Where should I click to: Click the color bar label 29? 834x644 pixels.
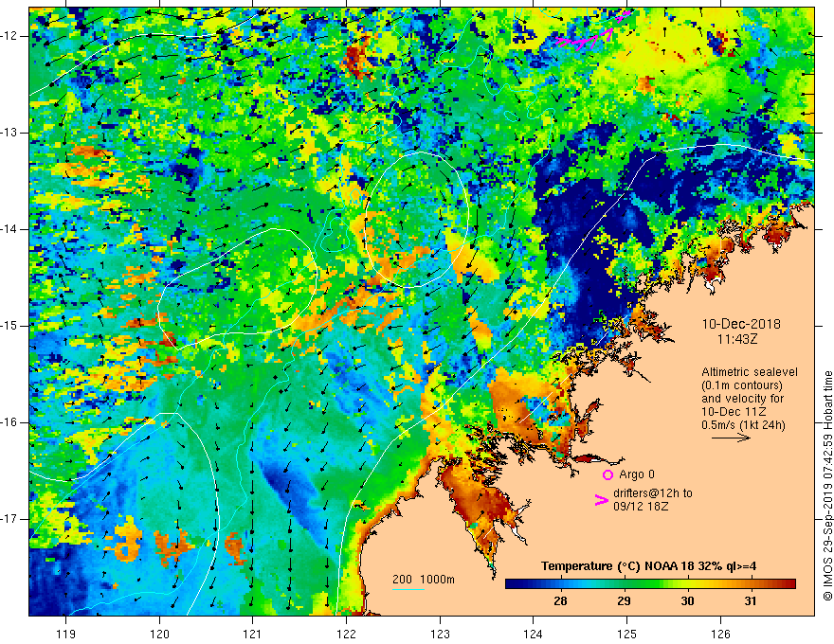[624, 601]
